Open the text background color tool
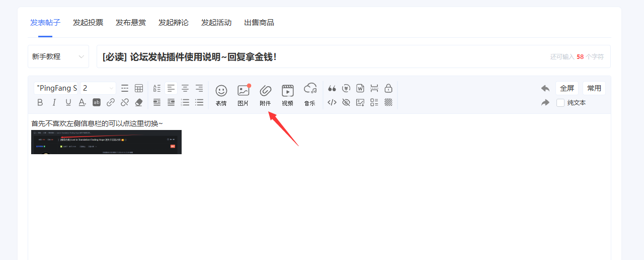 point(97,102)
